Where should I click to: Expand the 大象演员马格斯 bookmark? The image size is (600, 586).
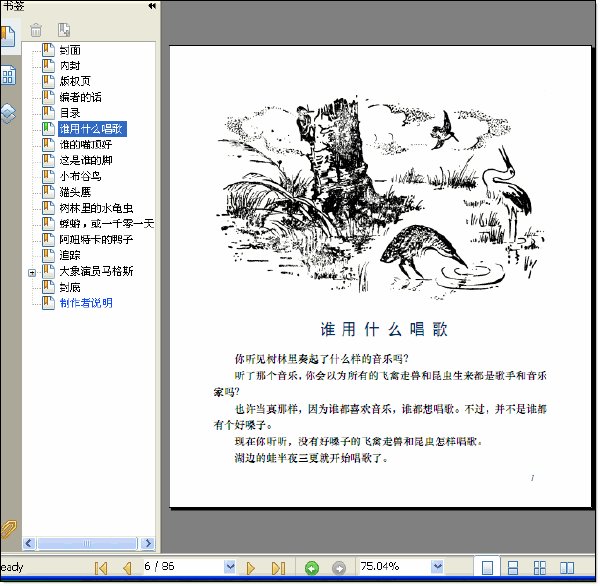pos(32,273)
